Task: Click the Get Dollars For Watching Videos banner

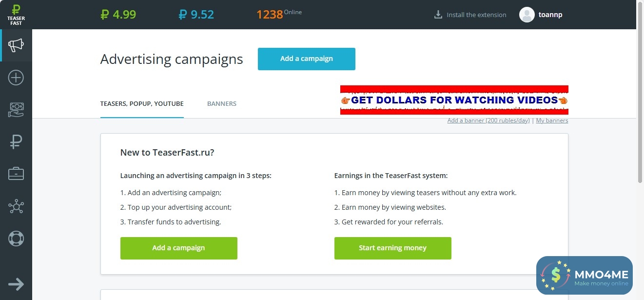Action: pyautogui.click(x=454, y=100)
